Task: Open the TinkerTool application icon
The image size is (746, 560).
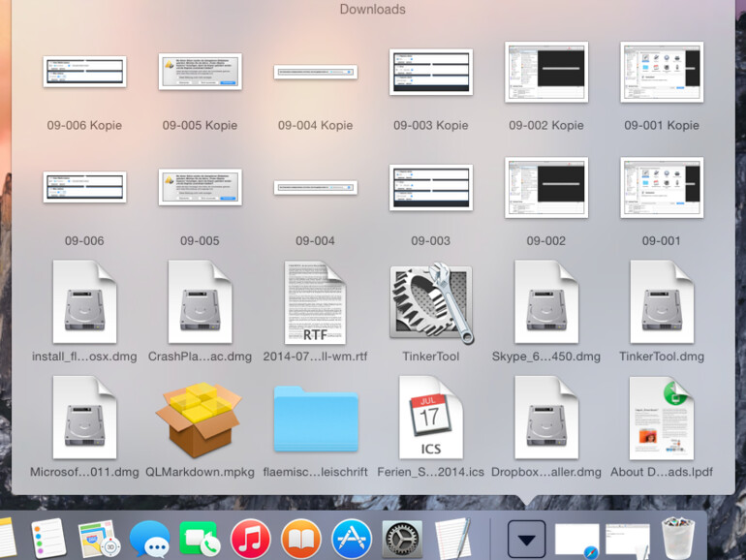Action: [x=431, y=302]
